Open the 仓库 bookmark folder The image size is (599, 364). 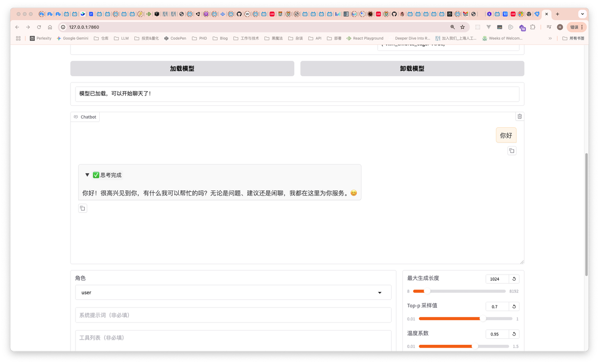(101, 38)
